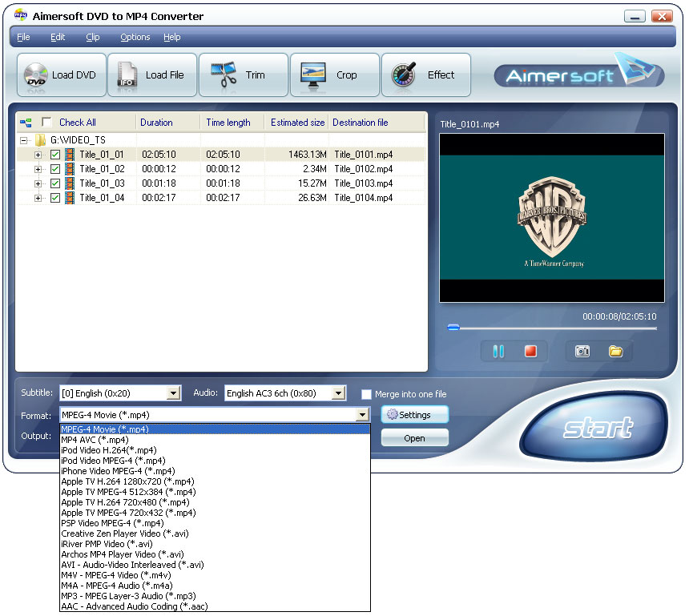Select iPhone Video MPEG-4 format
The width and height of the screenshot is (689, 616).
215,472
